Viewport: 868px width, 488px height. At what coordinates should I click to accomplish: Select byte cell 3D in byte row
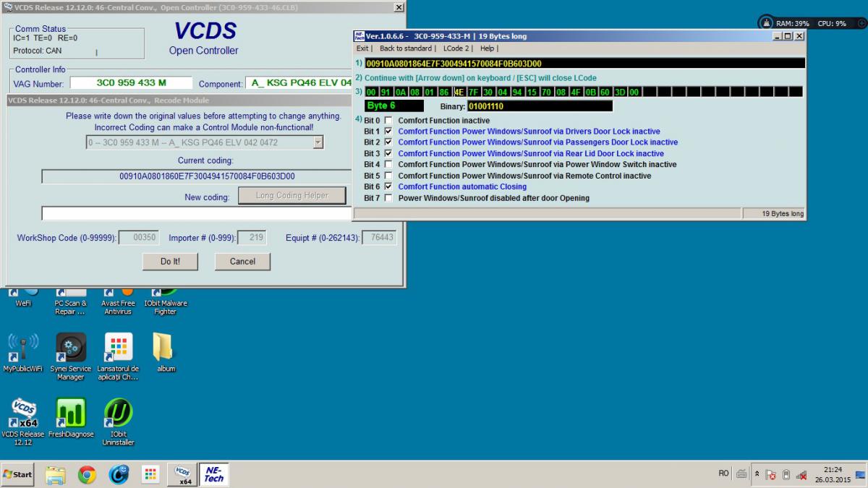coord(619,92)
